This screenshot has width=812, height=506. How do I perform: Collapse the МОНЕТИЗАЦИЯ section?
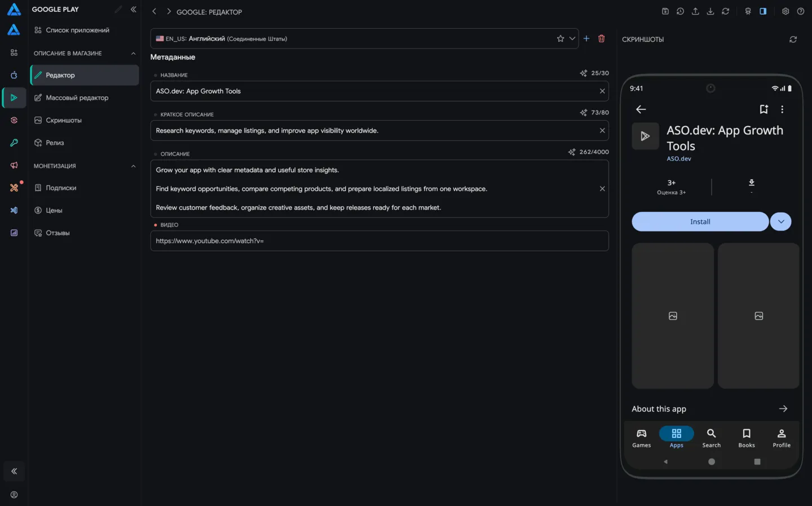134,166
